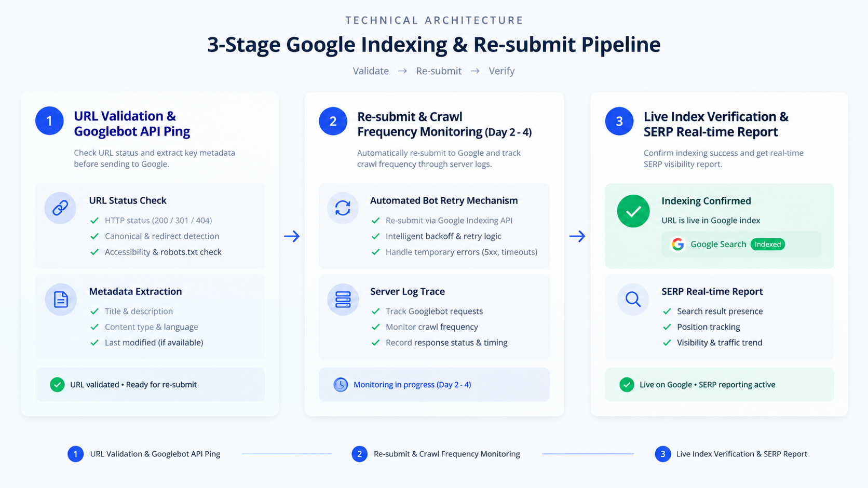
Task: Click the text Last modified (if available)
Action: [x=154, y=343]
